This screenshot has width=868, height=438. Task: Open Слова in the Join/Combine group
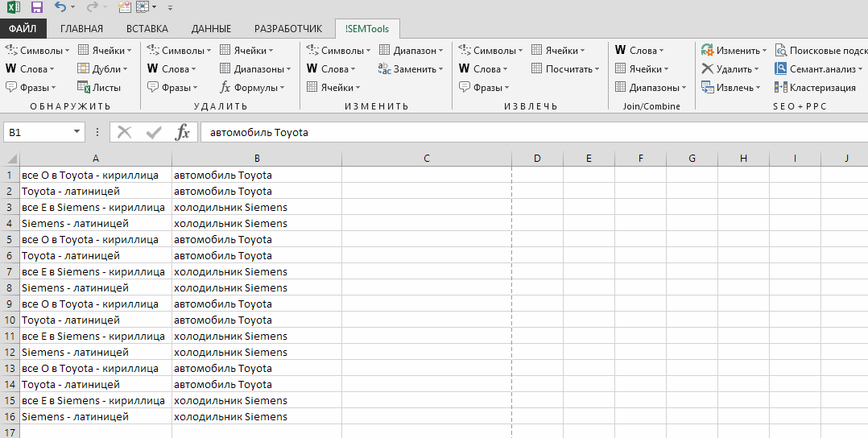639,51
